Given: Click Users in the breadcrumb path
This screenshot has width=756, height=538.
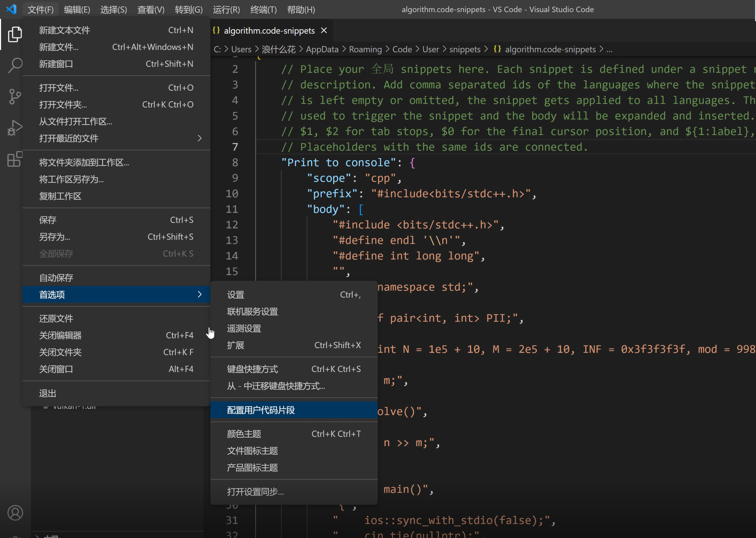Looking at the screenshot, I should 241,49.
